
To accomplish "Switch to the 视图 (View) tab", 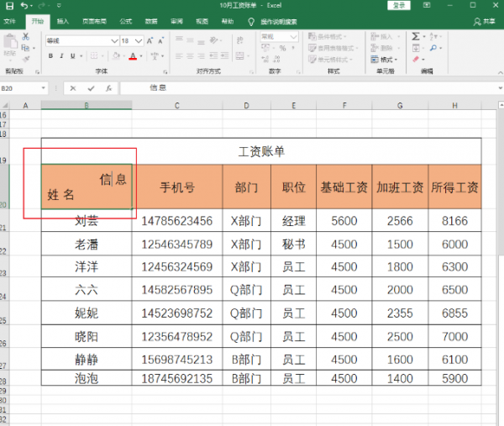I will (x=202, y=22).
